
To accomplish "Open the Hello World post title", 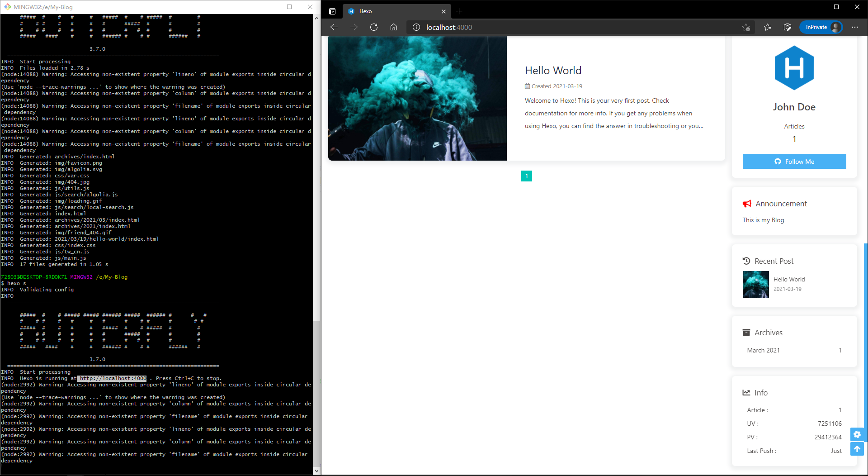I will [x=553, y=71].
